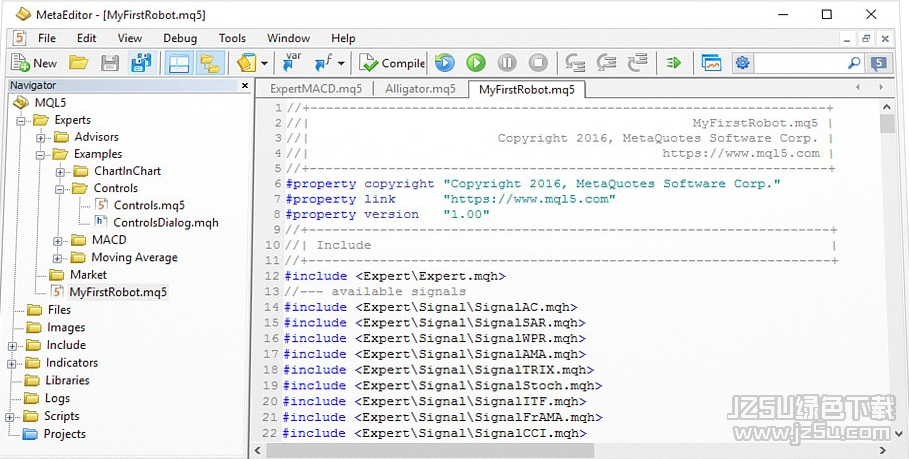The height and width of the screenshot is (459, 909).
Task: Click the magnifier search icon
Action: pyautogui.click(x=854, y=63)
